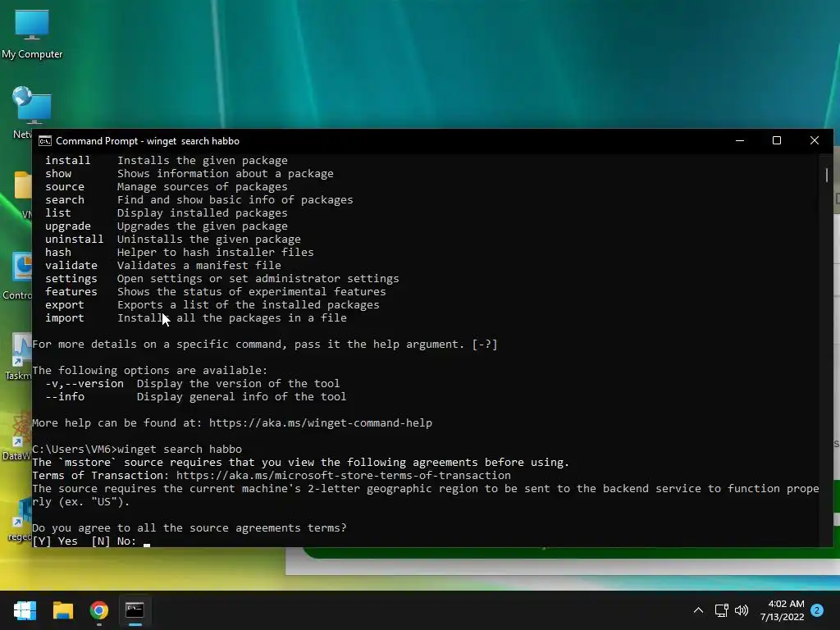Click 'The following options are available:' line

click(149, 371)
